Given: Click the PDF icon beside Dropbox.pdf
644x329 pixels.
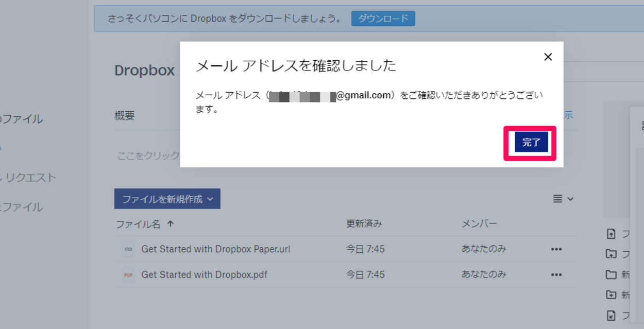Looking at the screenshot, I should 128,275.
